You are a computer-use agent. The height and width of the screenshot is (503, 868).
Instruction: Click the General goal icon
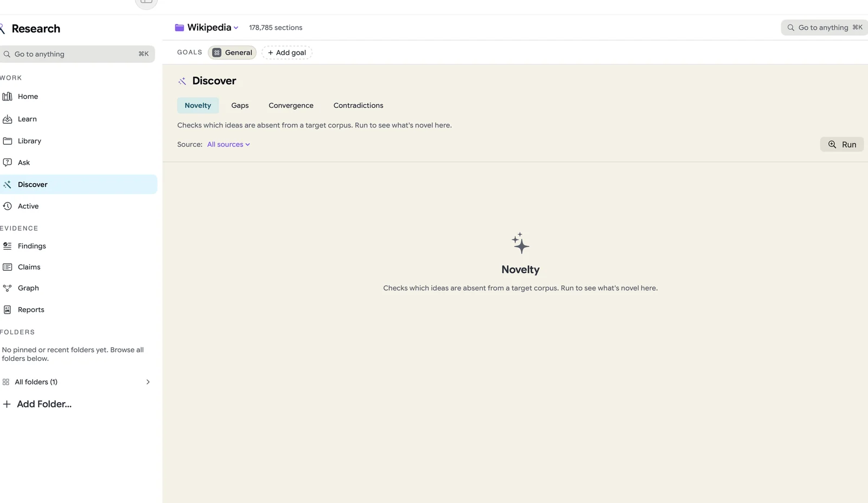click(x=217, y=53)
